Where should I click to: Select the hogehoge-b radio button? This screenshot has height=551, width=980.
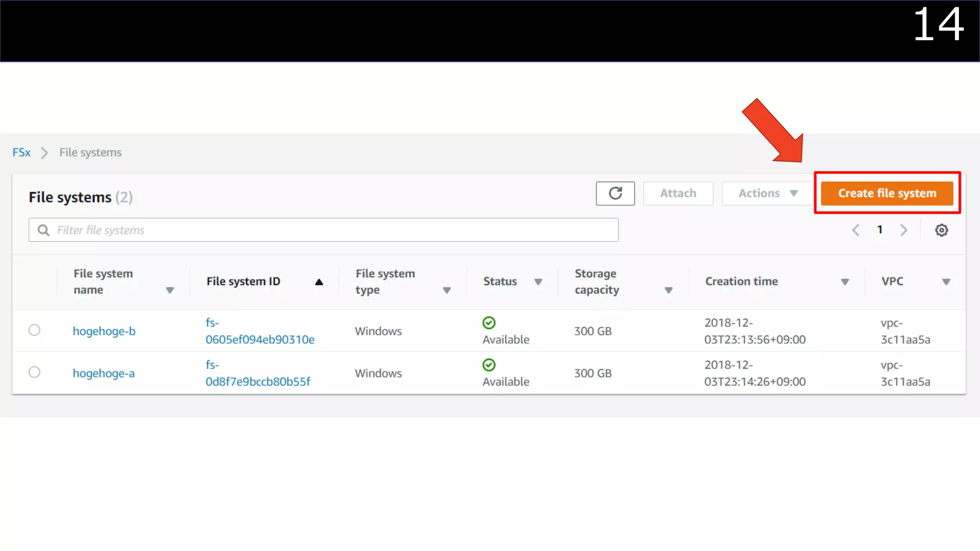34,330
